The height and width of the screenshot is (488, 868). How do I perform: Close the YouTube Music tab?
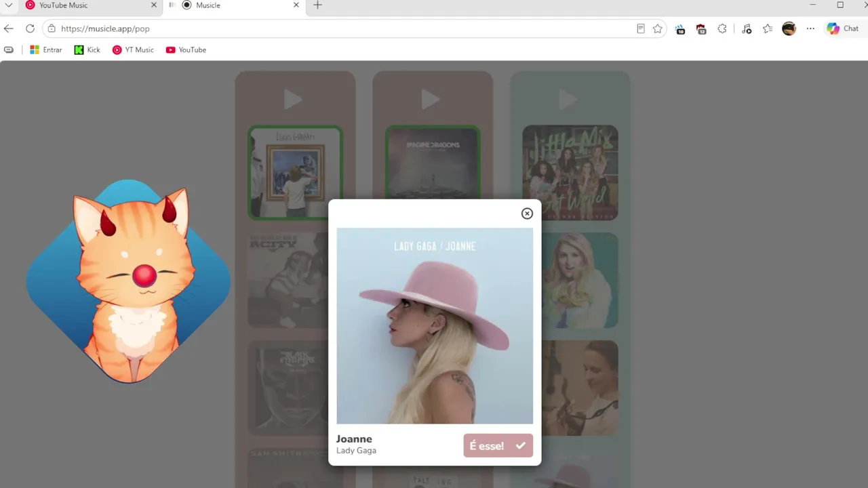154,5
